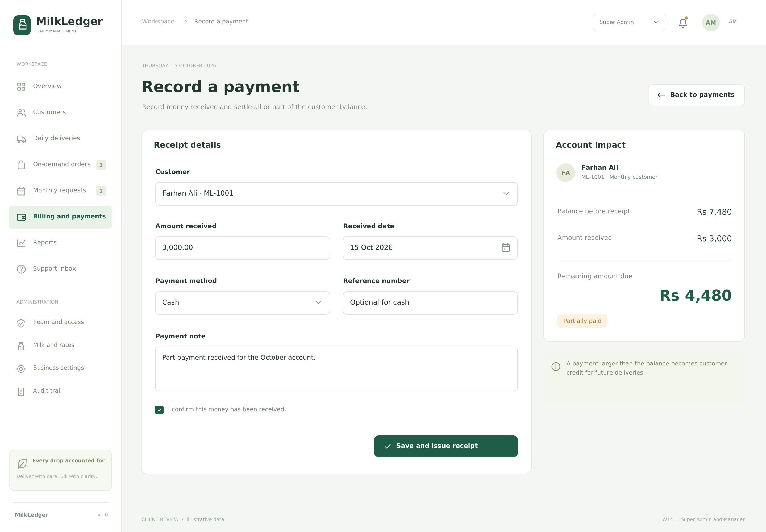Click the AM initials next to avatar

coord(733,22)
